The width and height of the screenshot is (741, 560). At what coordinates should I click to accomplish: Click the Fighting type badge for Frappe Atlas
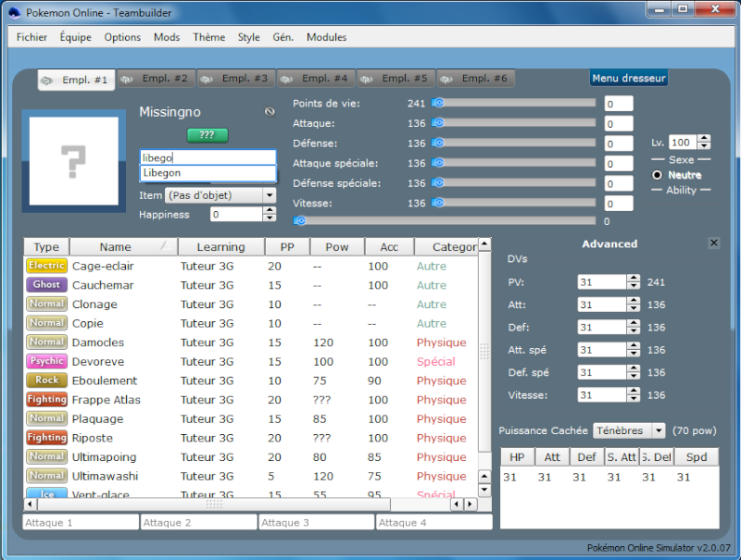click(x=46, y=400)
